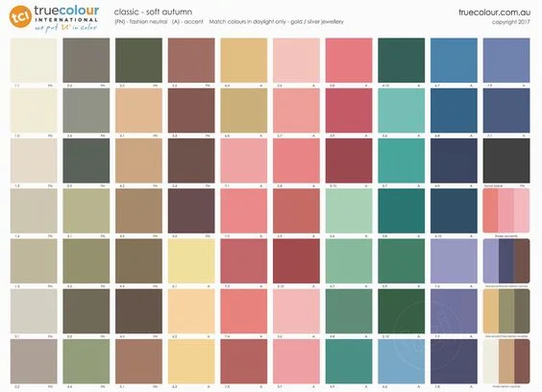Click the orange tci circle logo
The width and height of the screenshot is (542, 392).
click(20, 16)
